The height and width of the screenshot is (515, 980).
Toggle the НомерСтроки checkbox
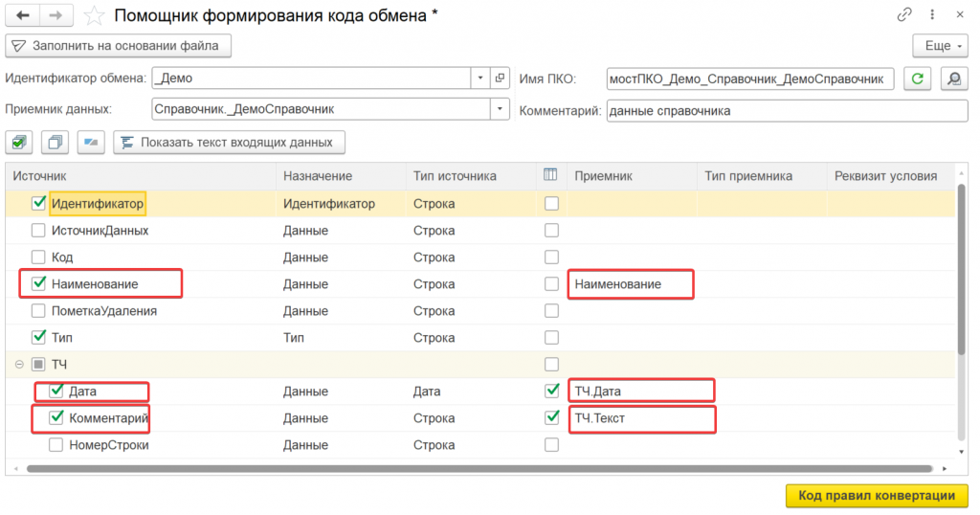pos(56,445)
